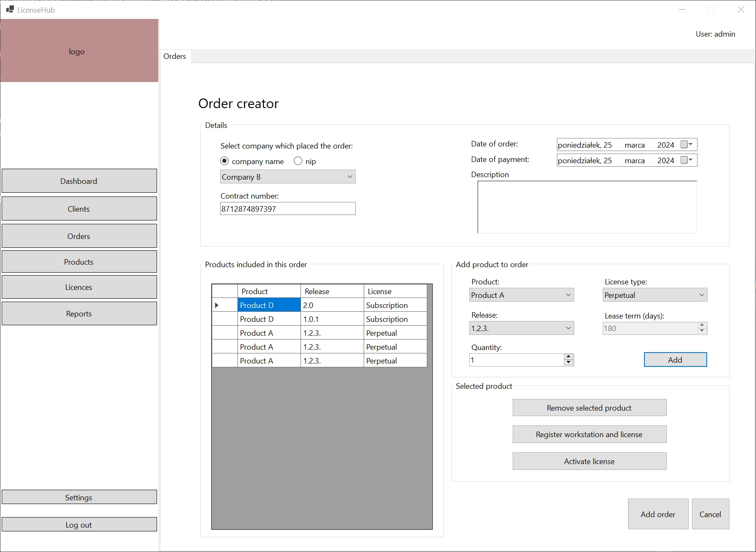The image size is (756, 552).
Task: Click into the Description text area
Action: point(587,207)
